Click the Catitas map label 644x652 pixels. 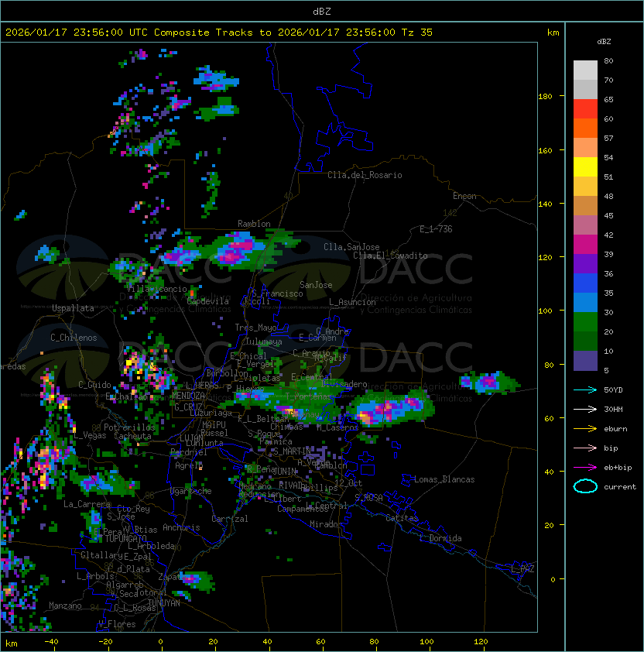(x=402, y=518)
